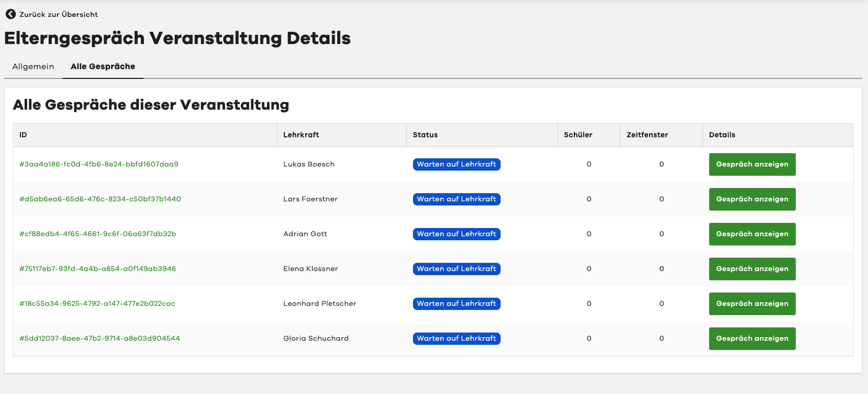Viewport: 868px width, 394px height.
Task: Click the back arrow icon
Action: 10,14
